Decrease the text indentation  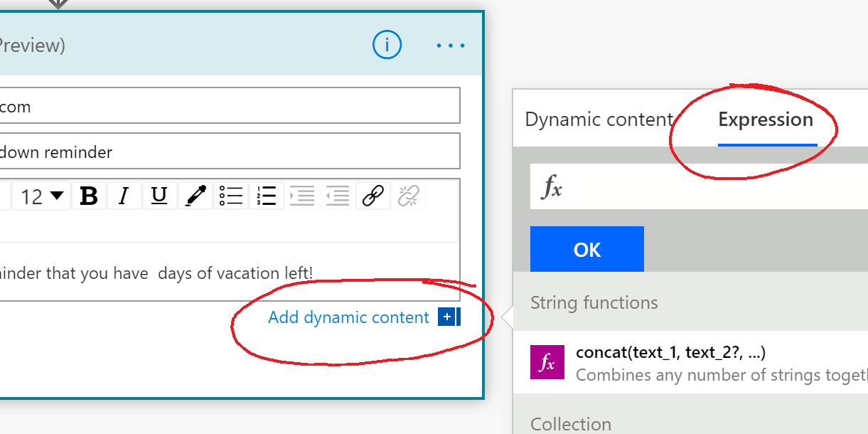pos(338,196)
